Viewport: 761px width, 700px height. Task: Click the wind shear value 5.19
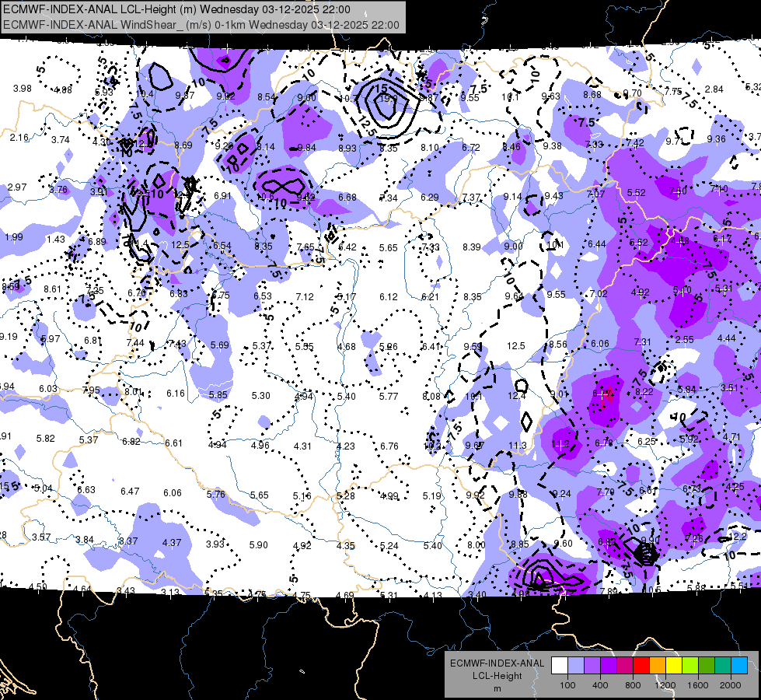(x=432, y=496)
